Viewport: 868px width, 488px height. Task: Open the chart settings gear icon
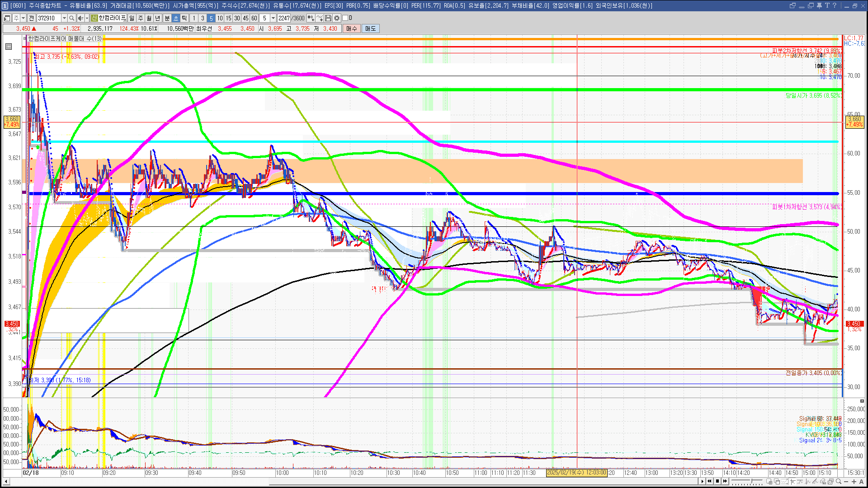point(337,18)
